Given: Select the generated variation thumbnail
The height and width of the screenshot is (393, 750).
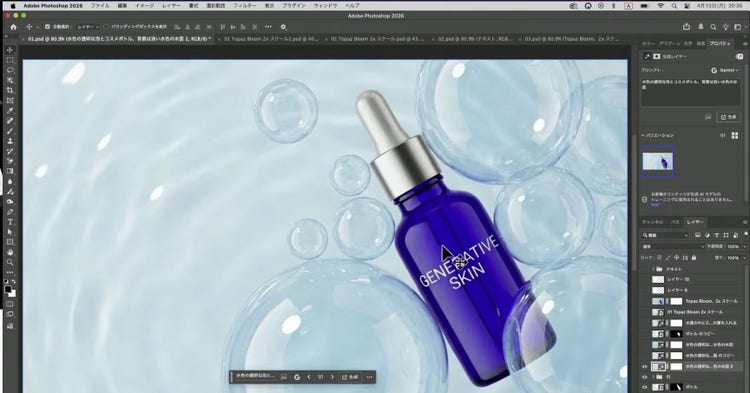Looking at the screenshot, I should click(658, 162).
